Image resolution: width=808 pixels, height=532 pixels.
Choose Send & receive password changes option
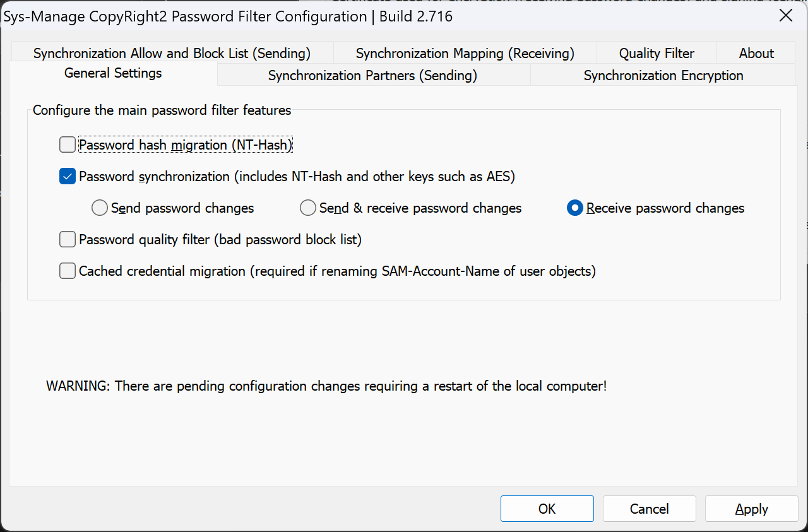[308, 208]
